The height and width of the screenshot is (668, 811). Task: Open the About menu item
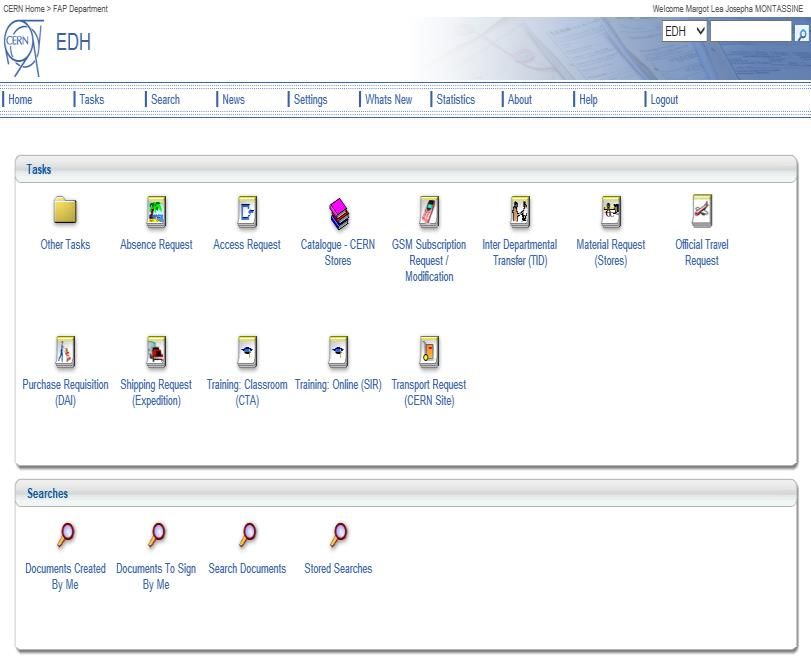pyautogui.click(x=520, y=99)
